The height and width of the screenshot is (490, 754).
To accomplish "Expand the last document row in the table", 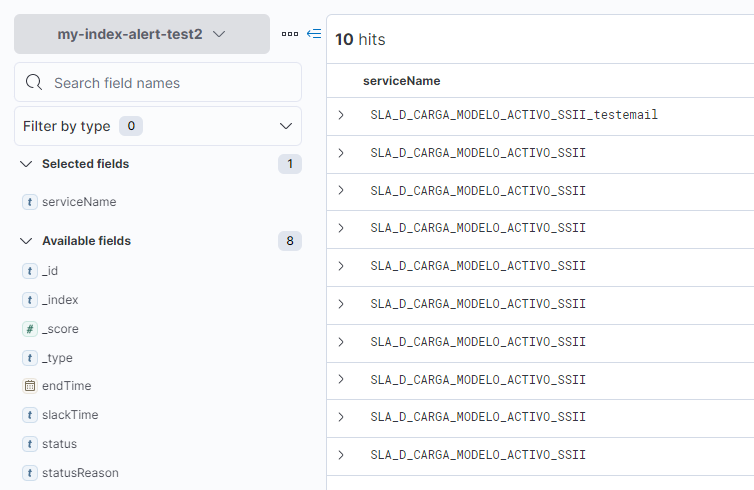I will pos(341,455).
